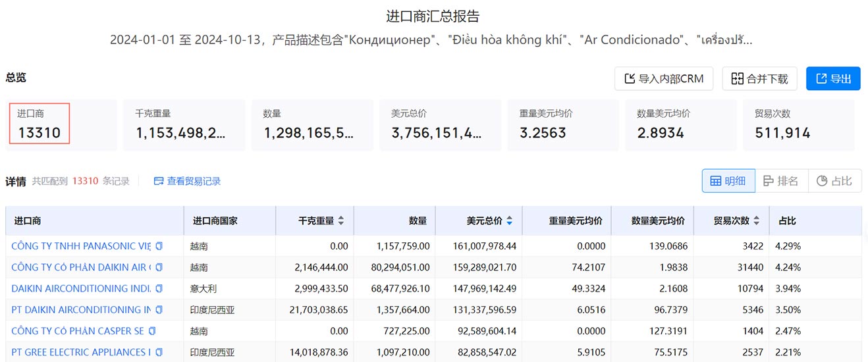Click weight value 14,018,878.36
Viewport: 868px width, 362px height.
click(319, 352)
